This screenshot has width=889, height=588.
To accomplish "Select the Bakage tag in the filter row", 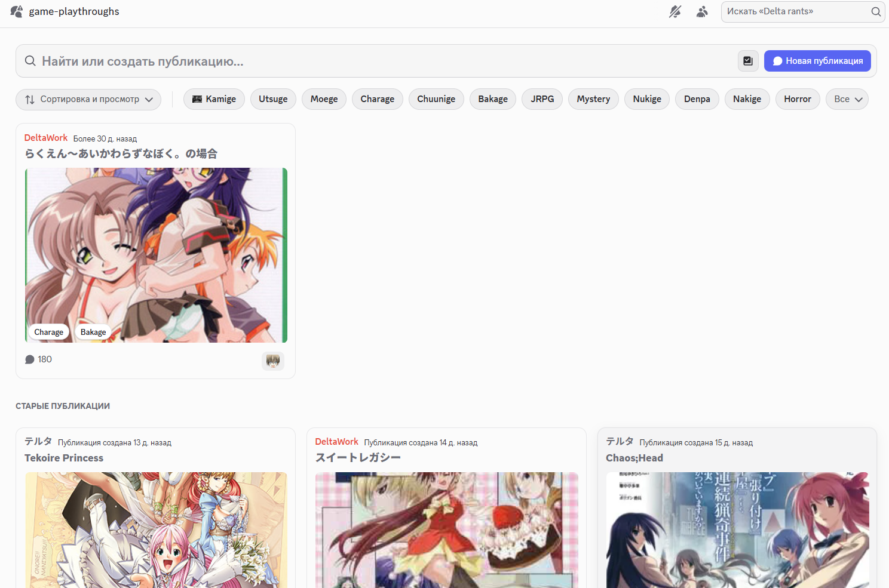I will coord(493,99).
